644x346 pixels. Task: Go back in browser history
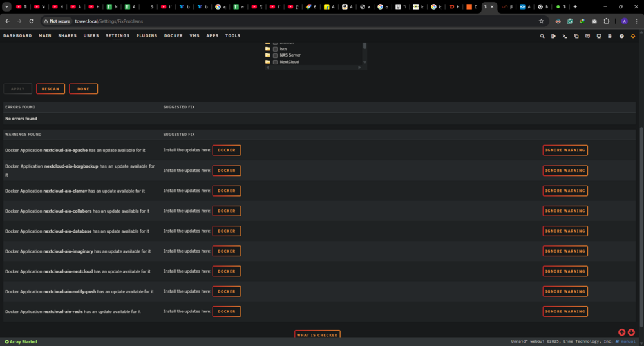7,21
